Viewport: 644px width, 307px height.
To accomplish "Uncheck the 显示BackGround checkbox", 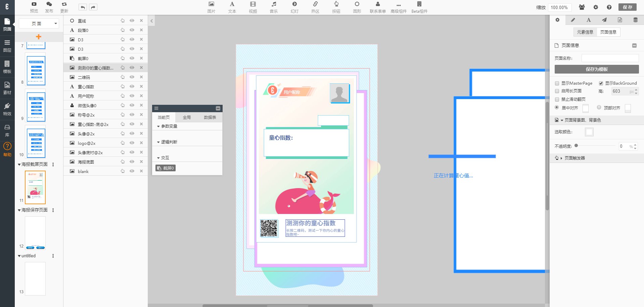I will click(601, 83).
